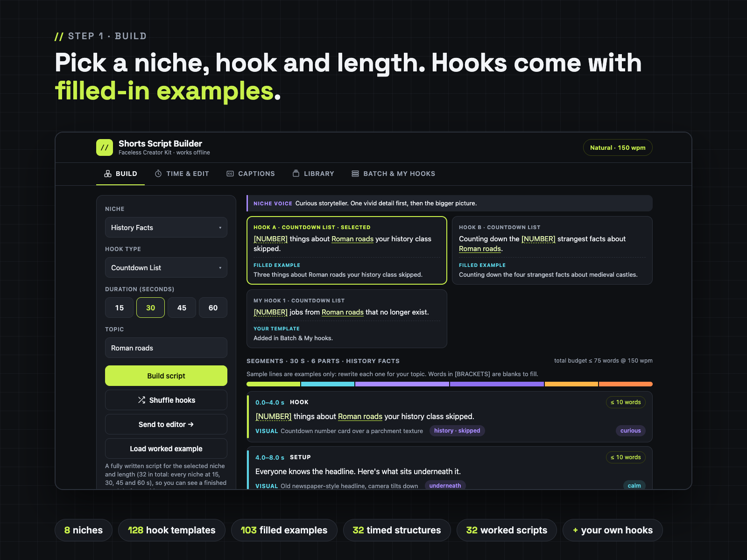The image size is (747, 560).
Task: Set duration to 60 seconds
Action: coord(213,308)
